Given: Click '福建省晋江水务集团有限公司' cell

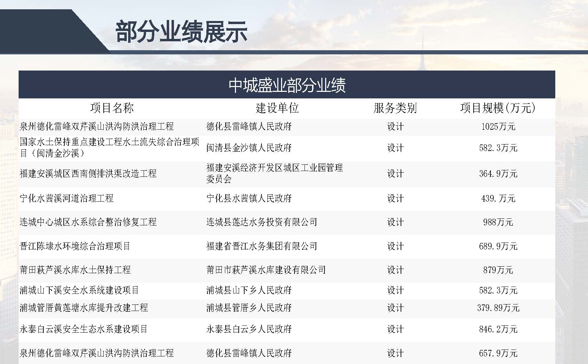Looking at the screenshot, I should click(x=262, y=246).
